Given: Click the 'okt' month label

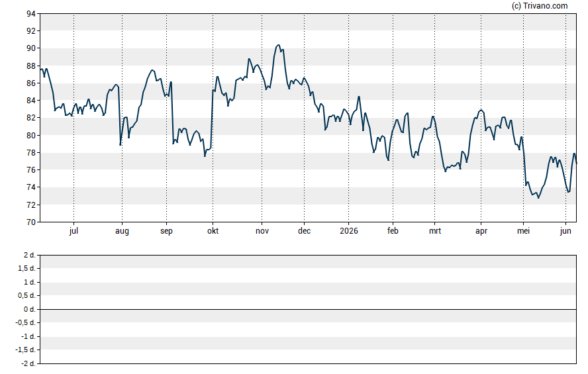Looking at the screenshot, I should pyautogui.click(x=213, y=231).
